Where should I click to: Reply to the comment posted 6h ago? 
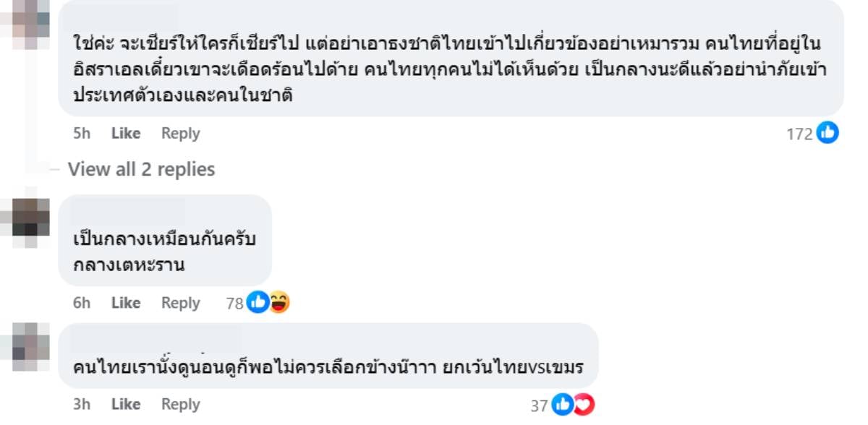click(x=180, y=303)
